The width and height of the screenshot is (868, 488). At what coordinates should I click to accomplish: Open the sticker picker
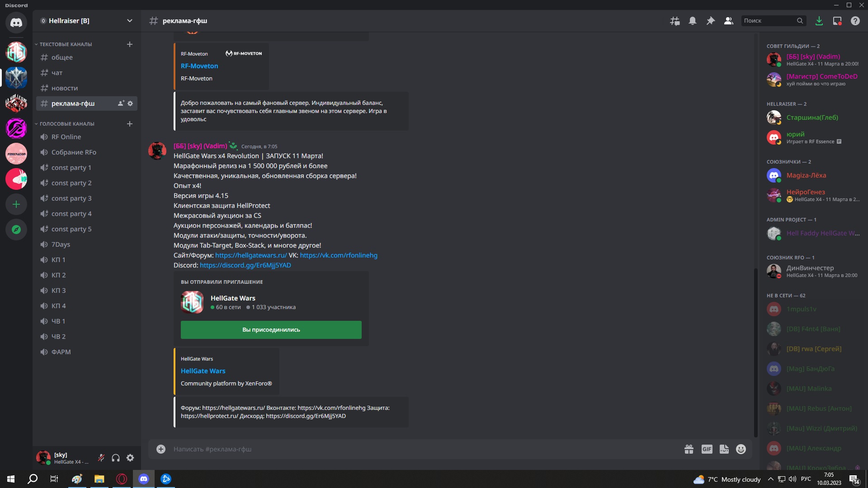click(x=724, y=449)
